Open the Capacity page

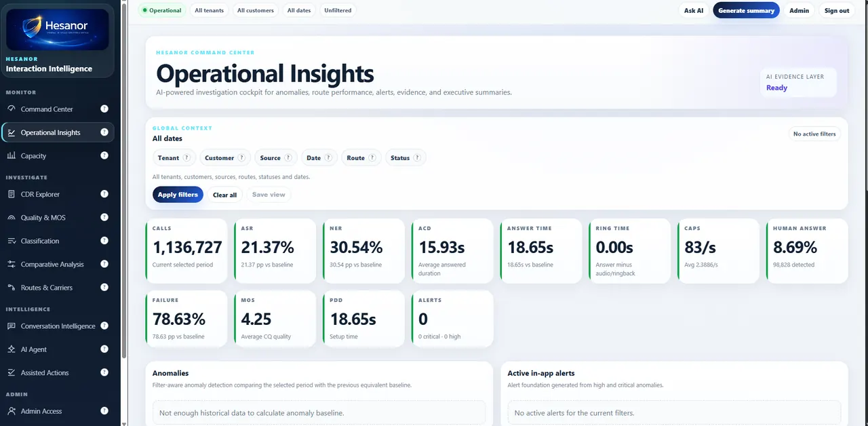[58, 155]
